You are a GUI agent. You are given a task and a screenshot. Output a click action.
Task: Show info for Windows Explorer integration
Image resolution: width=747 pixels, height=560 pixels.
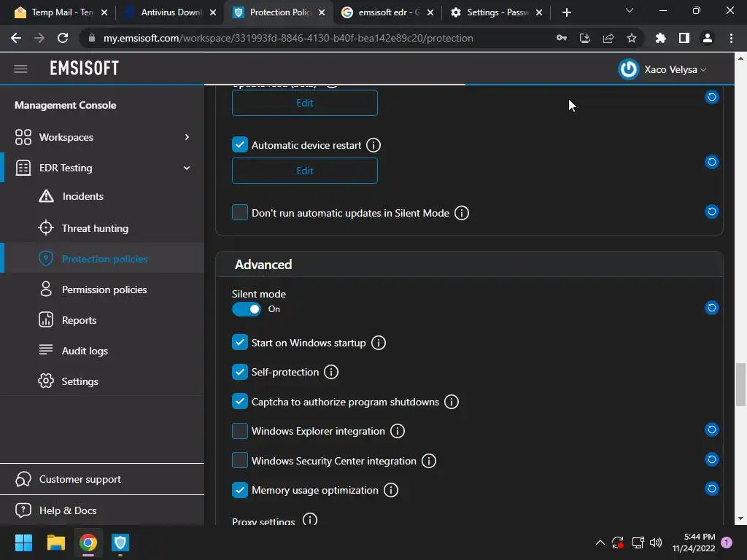point(398,431)
